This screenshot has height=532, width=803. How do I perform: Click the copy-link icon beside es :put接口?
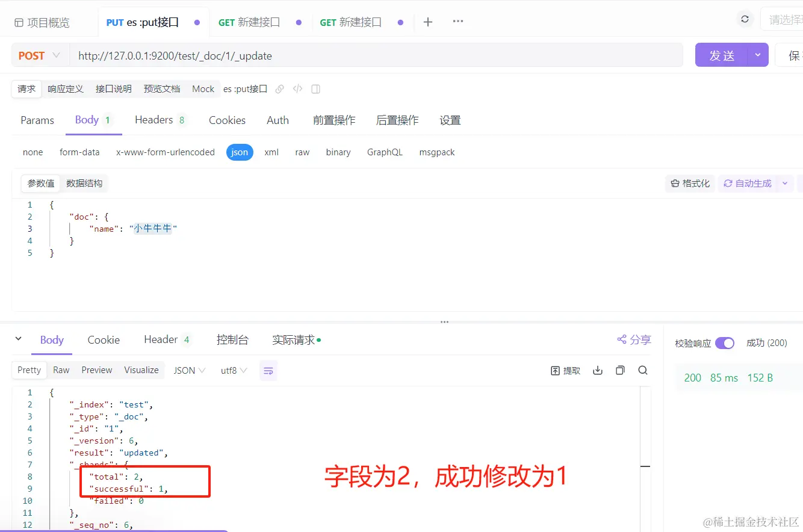279,89
